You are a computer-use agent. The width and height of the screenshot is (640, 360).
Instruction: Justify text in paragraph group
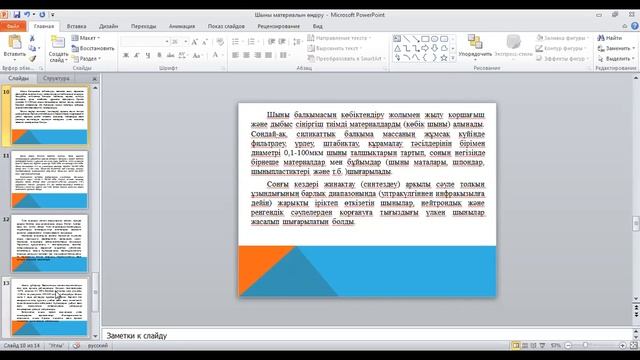pos(269,55)
